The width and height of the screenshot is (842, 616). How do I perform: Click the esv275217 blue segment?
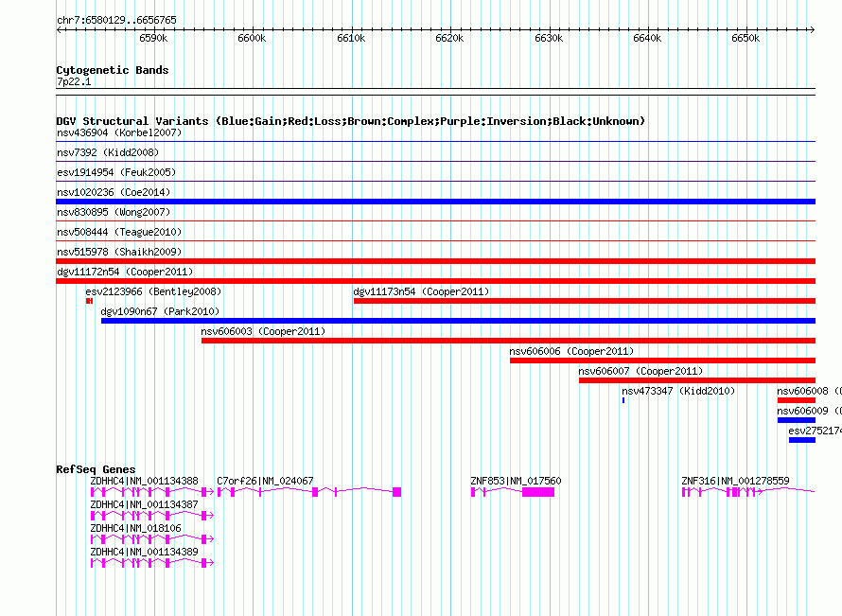point(802,440)
